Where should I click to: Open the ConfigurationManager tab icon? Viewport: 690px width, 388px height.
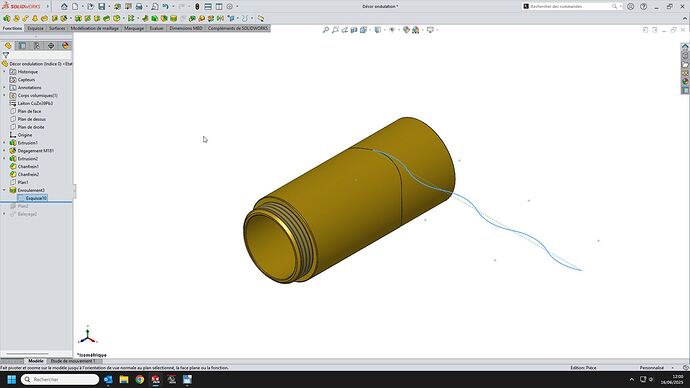click(x=37, y=46)
